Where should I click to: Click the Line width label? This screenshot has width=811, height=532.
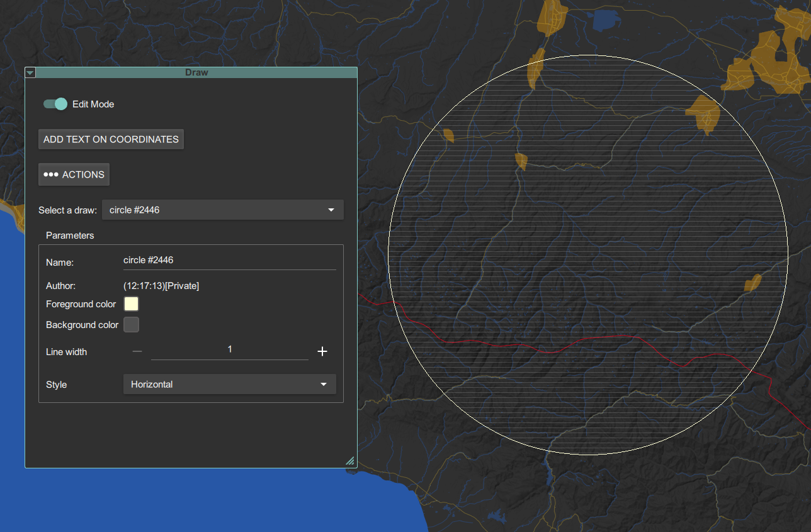(67, 352)
